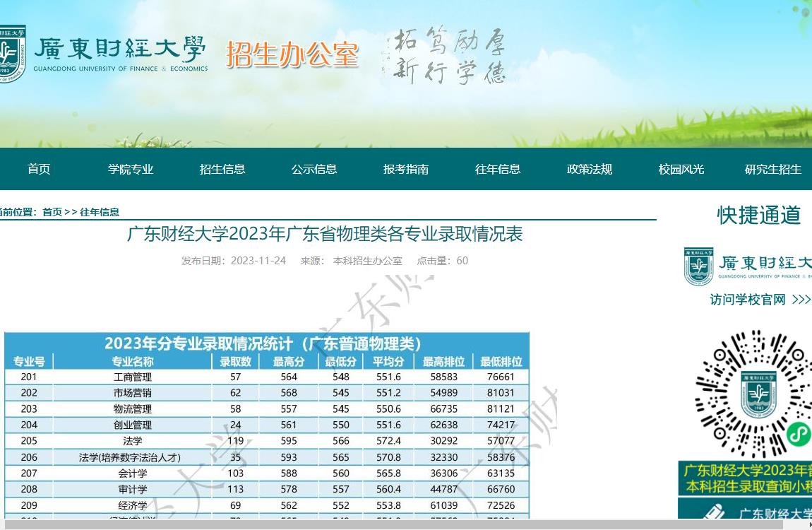Click the 最高分 column header
Viewport: 812px width, 530px height.
289,362
